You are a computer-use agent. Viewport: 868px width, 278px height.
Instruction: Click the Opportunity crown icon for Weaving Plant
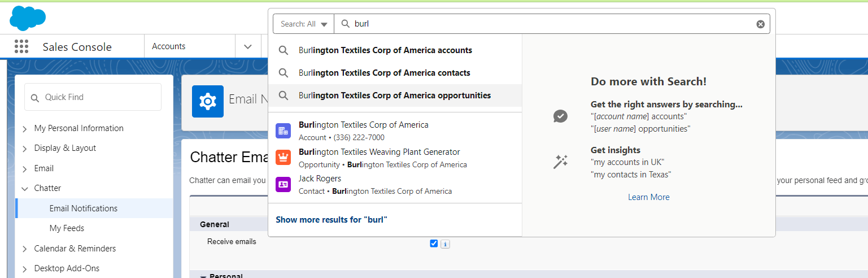[283, 158]
